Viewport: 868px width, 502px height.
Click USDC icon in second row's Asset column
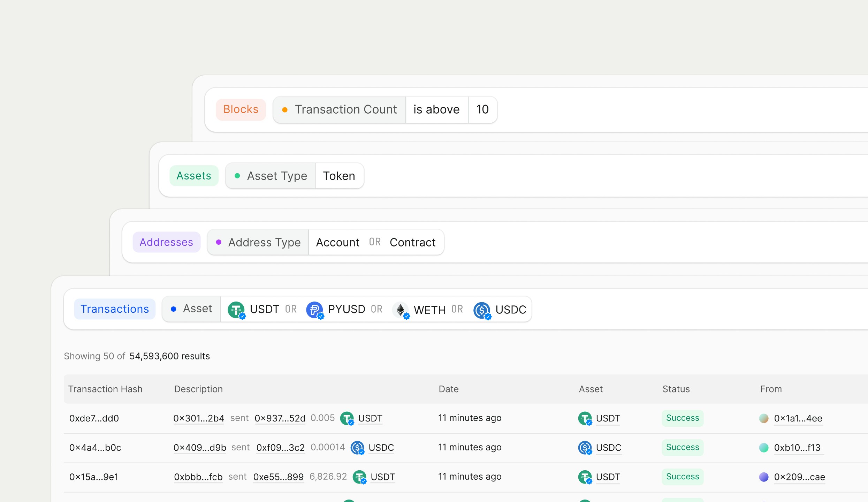pyautogui.click(x=585, y=448)
